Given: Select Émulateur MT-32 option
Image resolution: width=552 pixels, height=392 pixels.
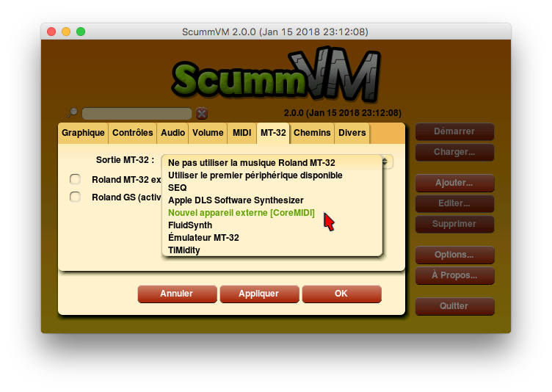Looking at the screenshot, I should (x=272, y=238).
